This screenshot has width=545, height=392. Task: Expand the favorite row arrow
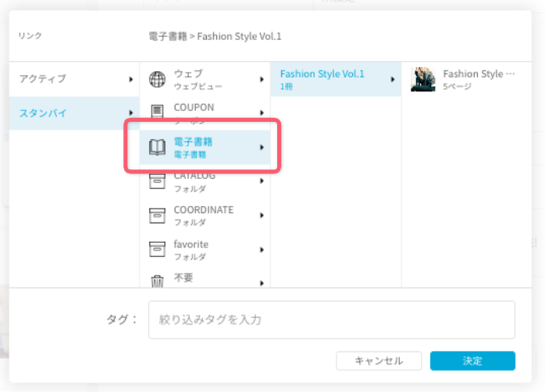[262, 250]
